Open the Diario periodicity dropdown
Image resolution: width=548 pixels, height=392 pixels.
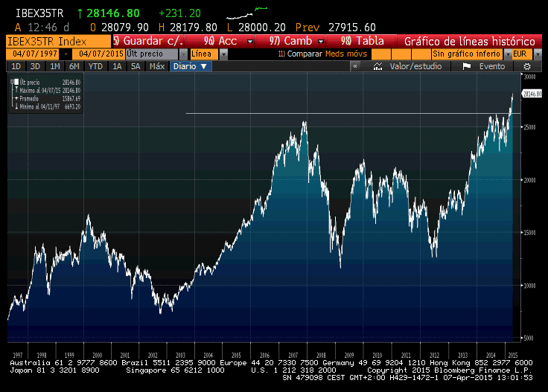191,66
